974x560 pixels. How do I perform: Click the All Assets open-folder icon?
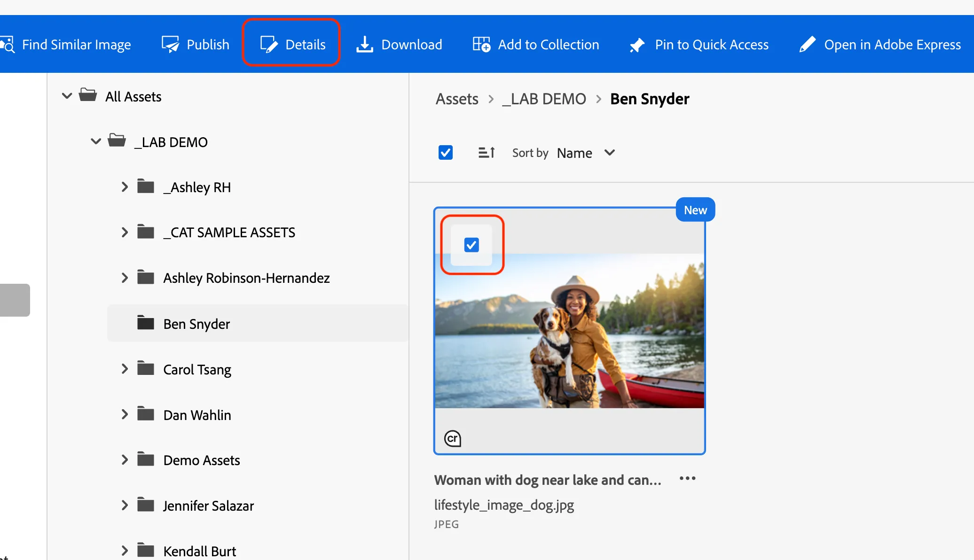pos(88,95)
